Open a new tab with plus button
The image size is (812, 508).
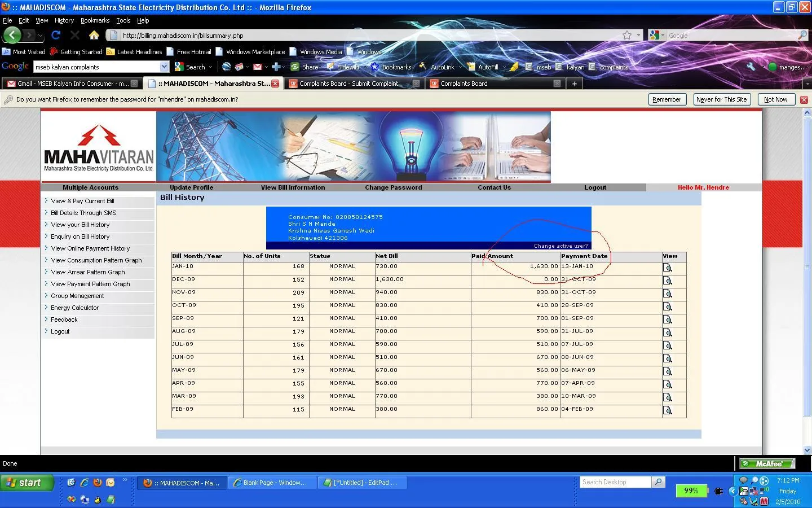(574, 84)
